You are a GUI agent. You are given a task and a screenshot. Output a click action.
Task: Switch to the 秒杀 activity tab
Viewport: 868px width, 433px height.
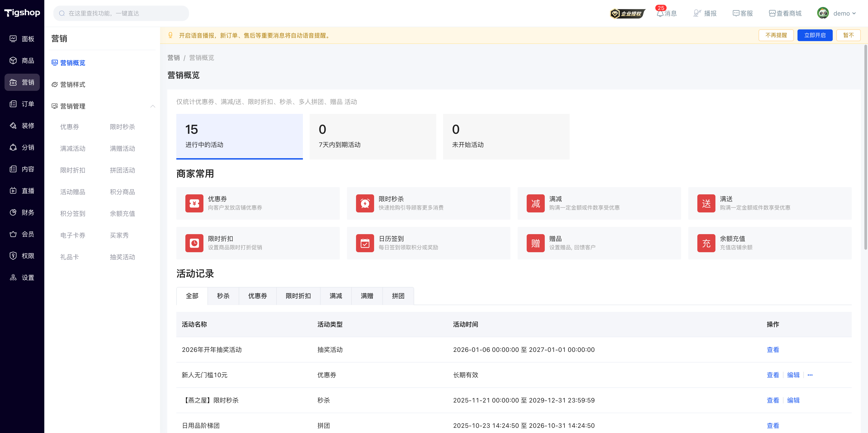[x=223, y=296]
